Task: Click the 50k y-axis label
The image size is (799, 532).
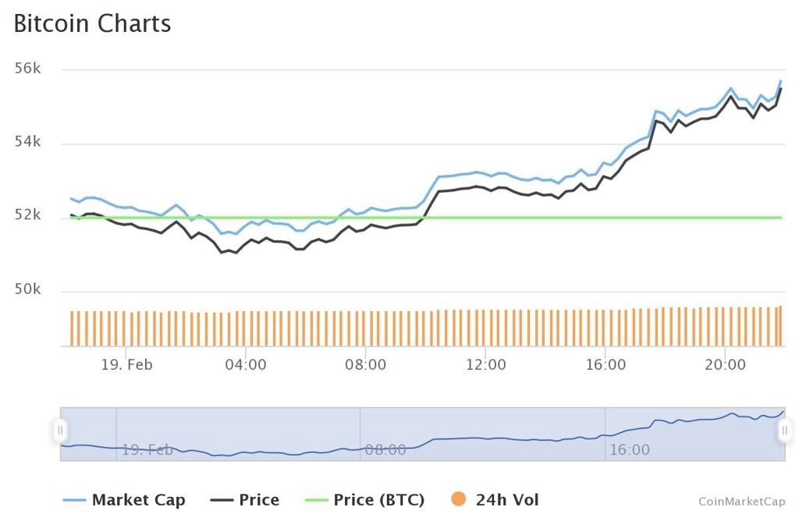Action: [27, 289]
